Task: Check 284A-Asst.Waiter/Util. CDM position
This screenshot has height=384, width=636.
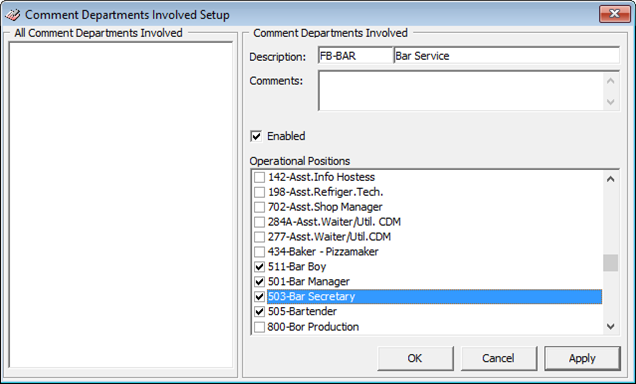Action: pyautogui.click(x=259, y=222)
